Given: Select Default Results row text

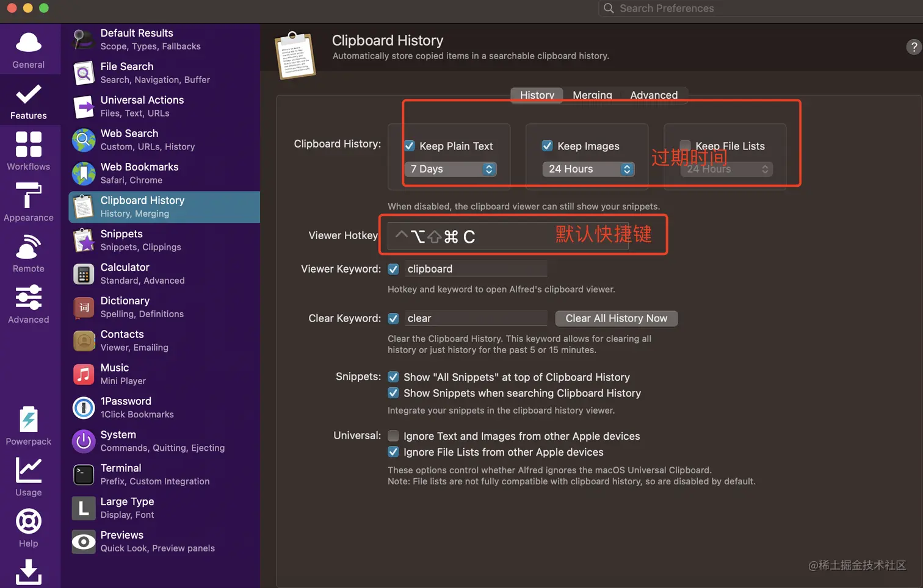Looking at the screenshot, I should tap(151, 40).
